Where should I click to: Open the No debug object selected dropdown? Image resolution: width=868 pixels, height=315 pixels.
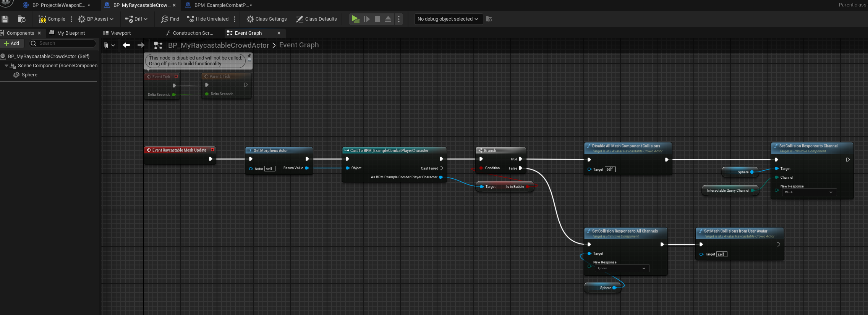coord(448,19)
